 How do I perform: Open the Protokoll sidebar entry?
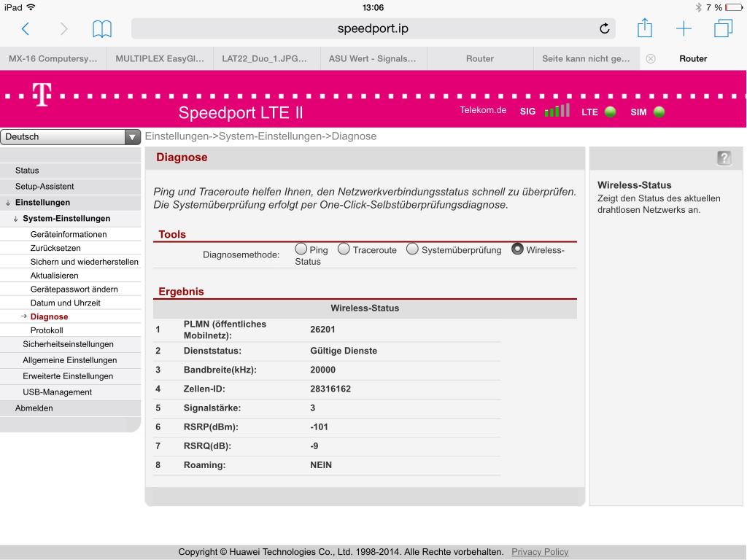[71, 330]
